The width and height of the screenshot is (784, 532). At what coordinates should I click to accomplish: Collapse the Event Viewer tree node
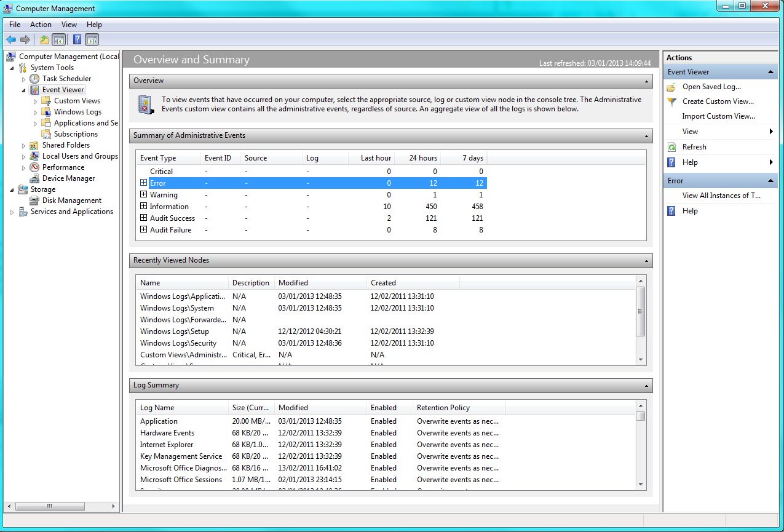point(24,90)
